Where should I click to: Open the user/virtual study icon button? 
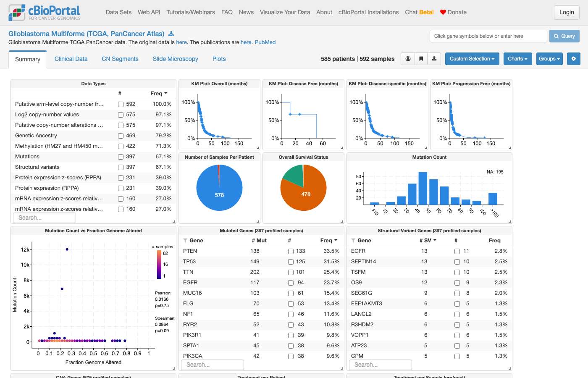(407, 59)
